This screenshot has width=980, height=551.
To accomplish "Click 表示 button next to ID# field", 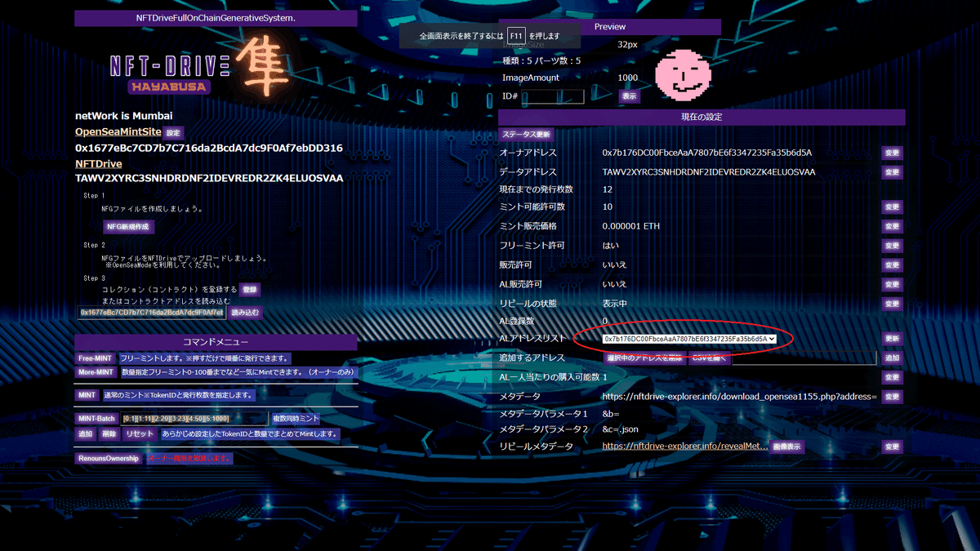I will point(629,96).
